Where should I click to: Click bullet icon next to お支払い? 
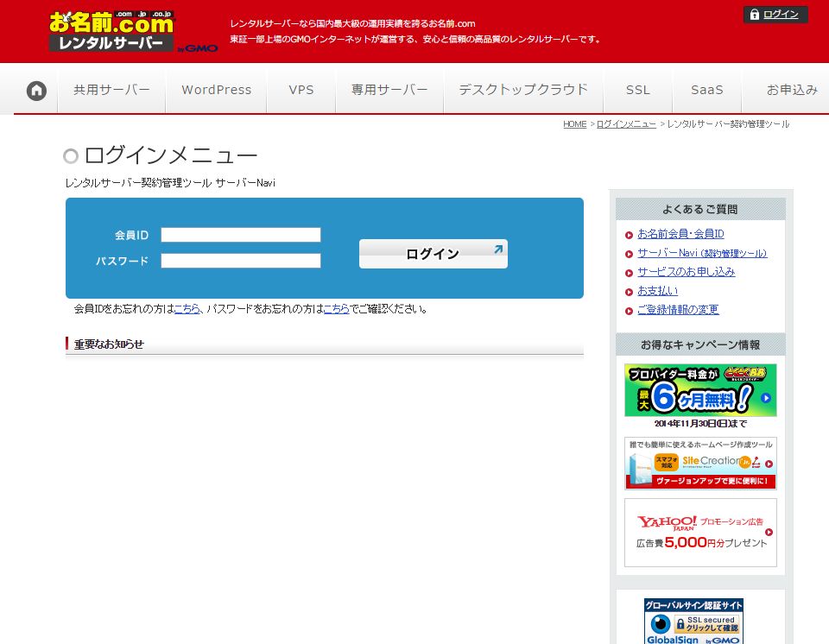[630, 292]
